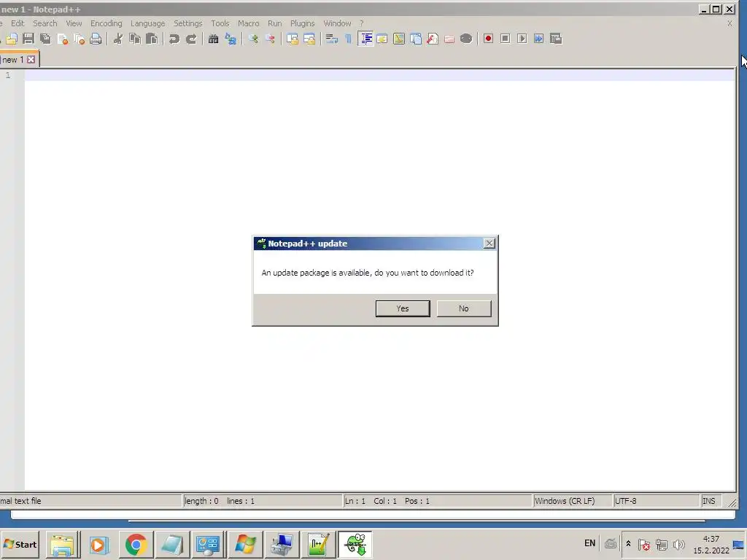Open the Windows Start button
The height and width of the screenshot is (560, 747).
point(20,544)
